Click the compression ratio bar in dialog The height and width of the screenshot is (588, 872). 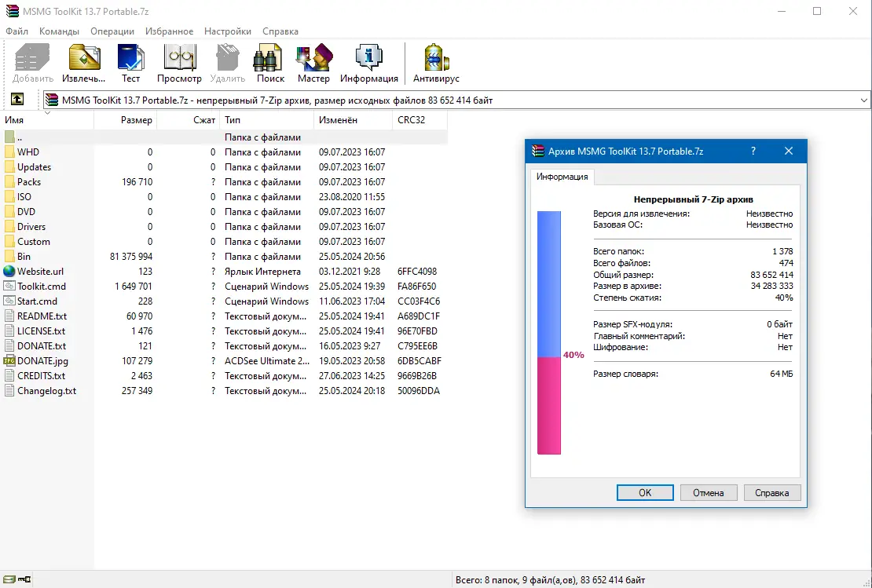point(549,332)
